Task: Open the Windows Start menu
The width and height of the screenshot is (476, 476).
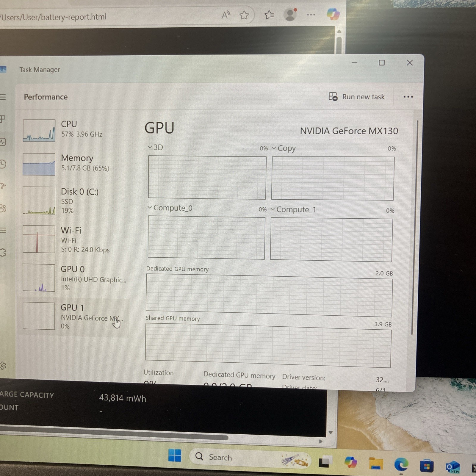Action: pyautogui.click(x=175, y=455)
